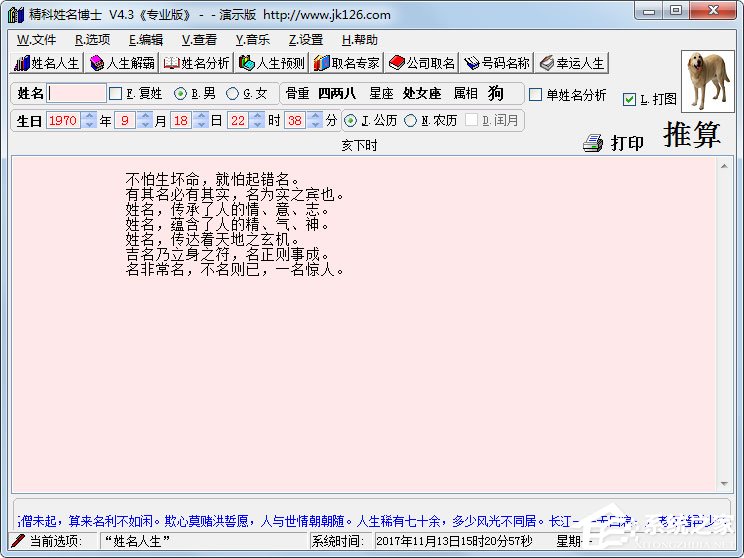The image size is (744, 558).
Task: Increase the year value with up arrow
Action: click(89, 116)
